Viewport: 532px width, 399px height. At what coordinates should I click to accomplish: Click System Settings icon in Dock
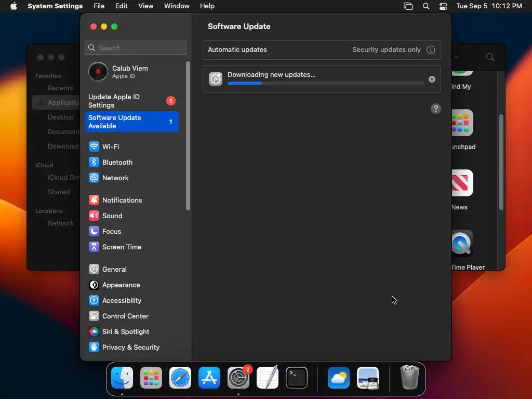point(238,378)
